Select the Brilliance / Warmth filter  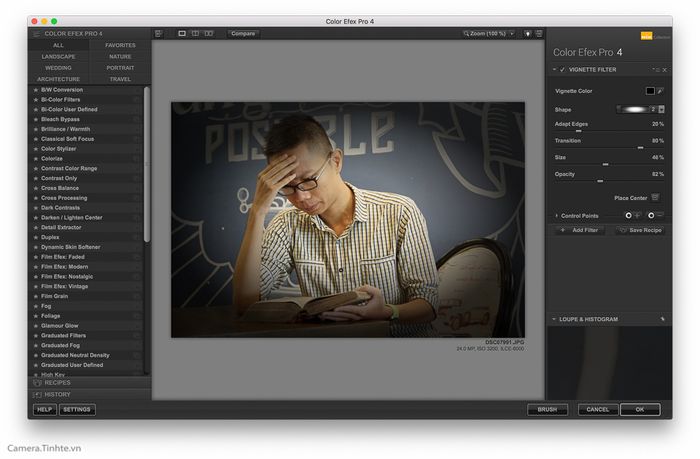[x=87, y=129]
